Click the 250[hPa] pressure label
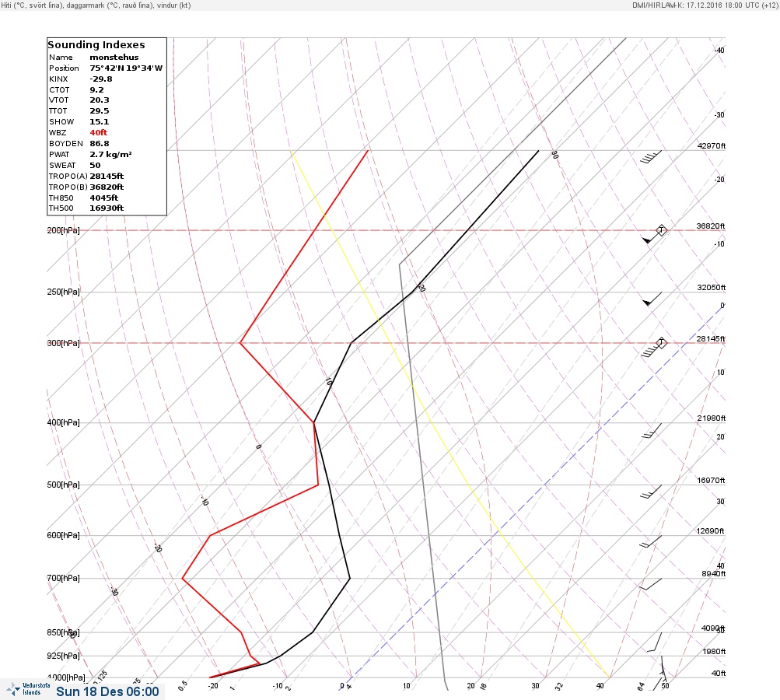 63,292
